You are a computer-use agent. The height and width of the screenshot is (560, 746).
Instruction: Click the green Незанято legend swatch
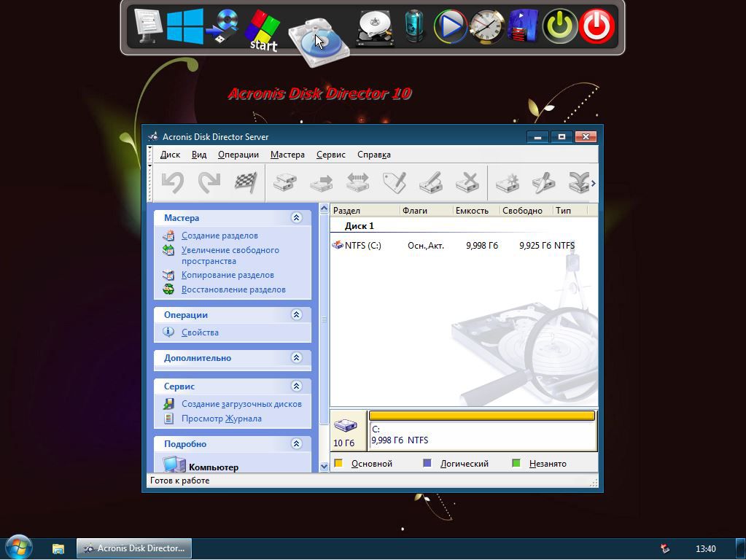516,464
